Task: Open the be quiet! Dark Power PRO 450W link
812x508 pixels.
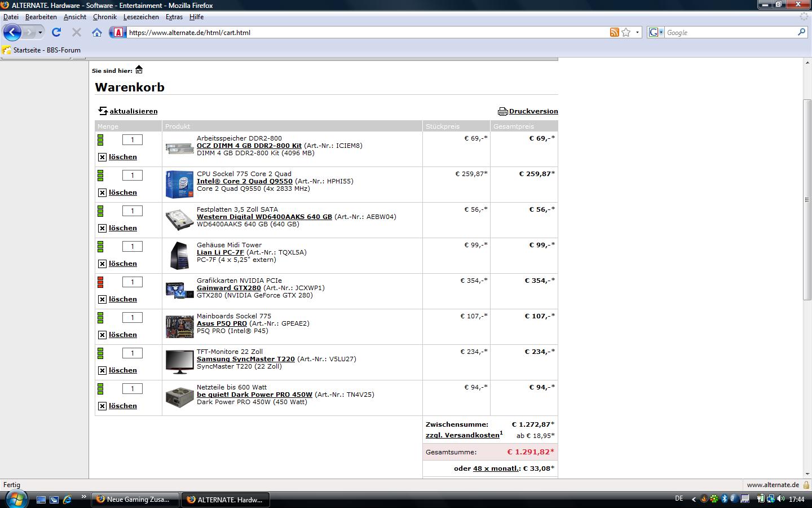Action: 254,395
